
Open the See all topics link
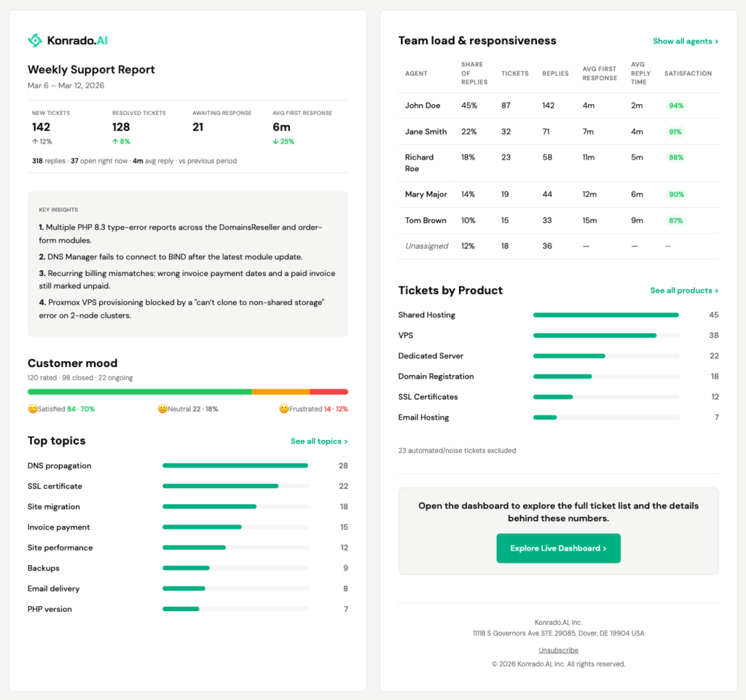(319, 441)
